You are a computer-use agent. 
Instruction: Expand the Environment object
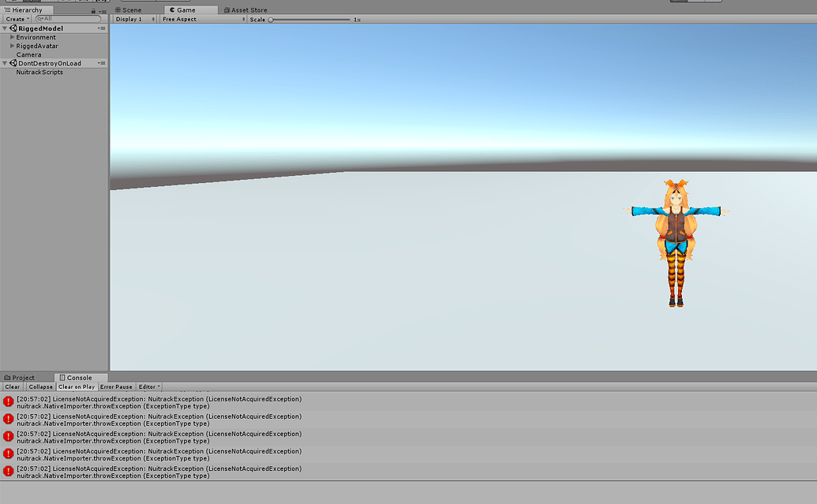pyautogui.click(x=13, y=37)
